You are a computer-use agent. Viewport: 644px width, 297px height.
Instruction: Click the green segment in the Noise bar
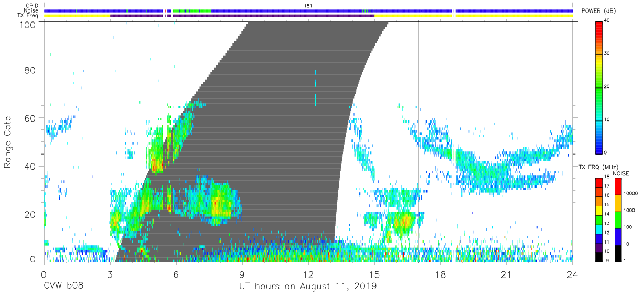[192, 10]
